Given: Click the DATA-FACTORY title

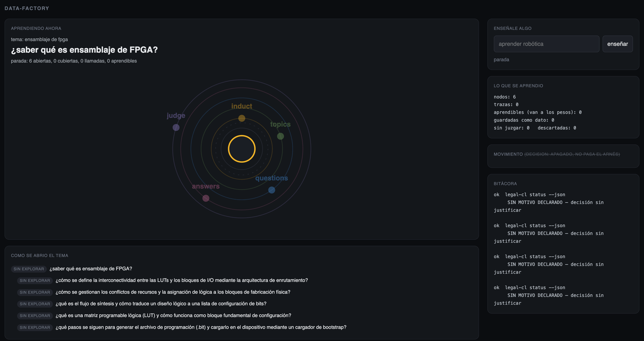Looking at the screenshot, I should [x=27, y=8].
